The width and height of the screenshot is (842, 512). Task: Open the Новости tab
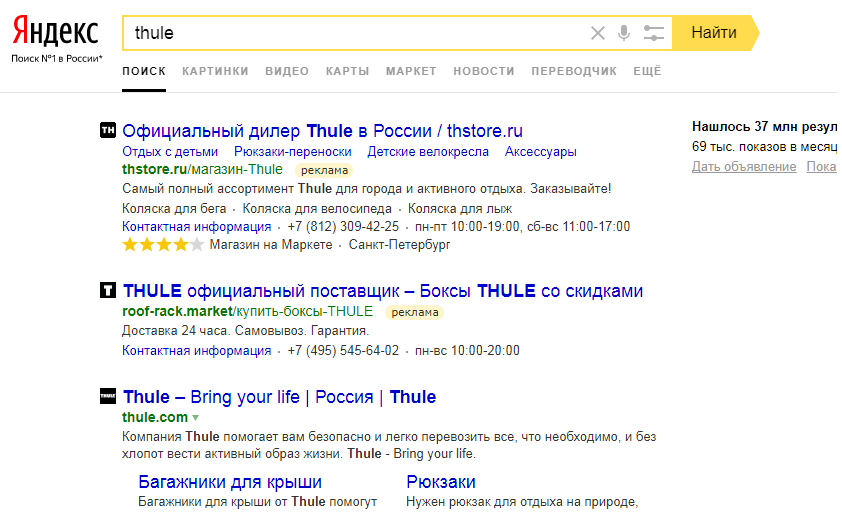tap(483, 71)
